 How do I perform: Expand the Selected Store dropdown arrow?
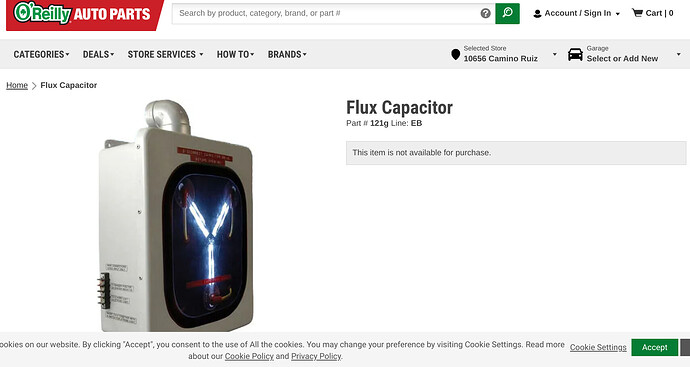[554, 54]
